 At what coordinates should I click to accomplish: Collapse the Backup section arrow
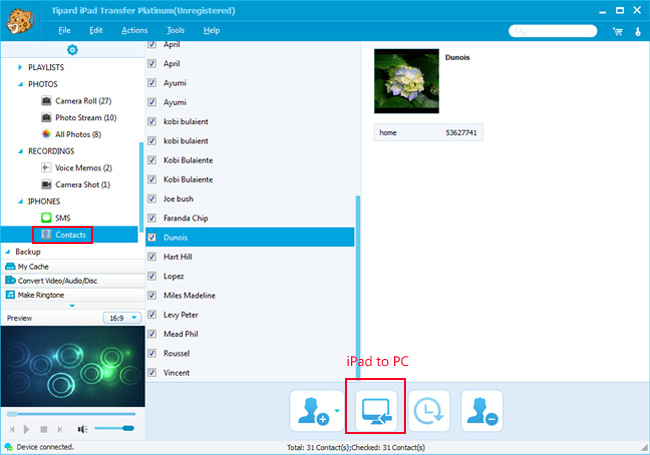[7, 252]
